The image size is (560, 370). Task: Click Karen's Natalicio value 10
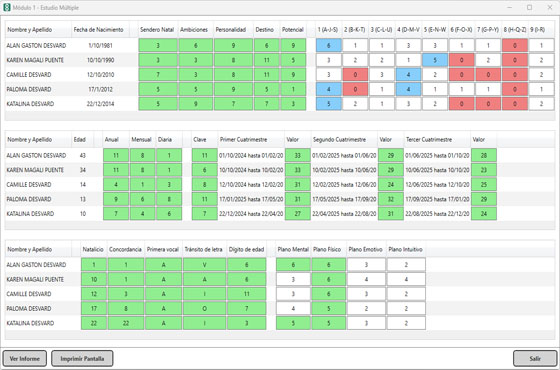[94, 279]
